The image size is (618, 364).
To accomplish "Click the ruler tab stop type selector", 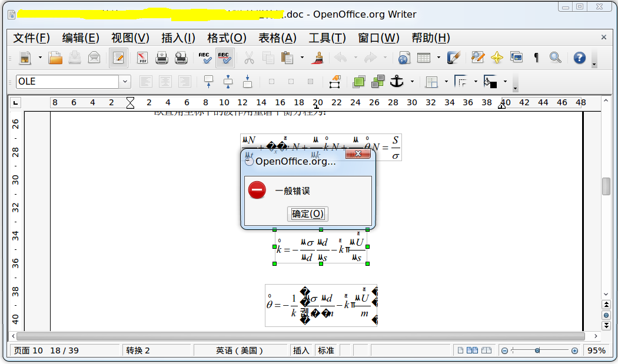I will (x=15, y=103).
